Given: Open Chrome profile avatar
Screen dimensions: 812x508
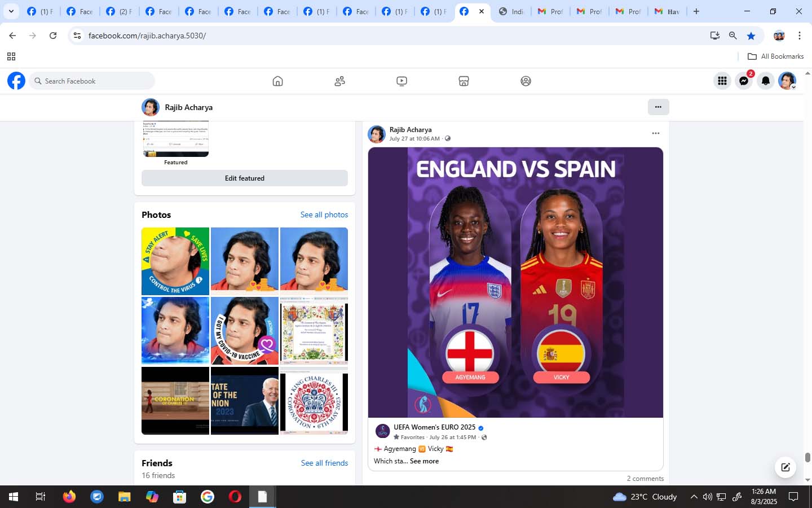Looking at the screenshot, I should coord(779,36).
